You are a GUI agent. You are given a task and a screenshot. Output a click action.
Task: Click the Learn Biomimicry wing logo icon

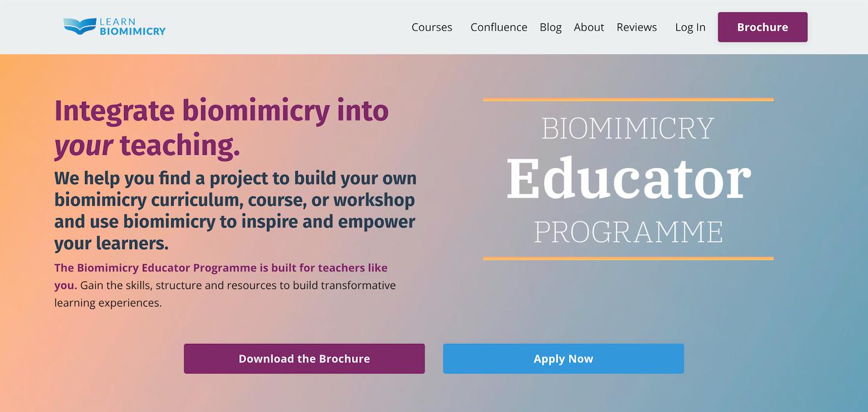(x=80, y=26)
